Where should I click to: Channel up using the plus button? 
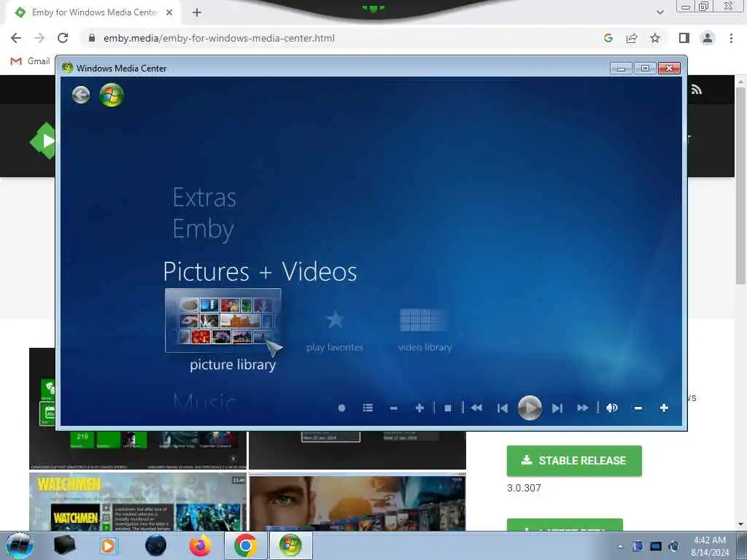pos(419,408)
